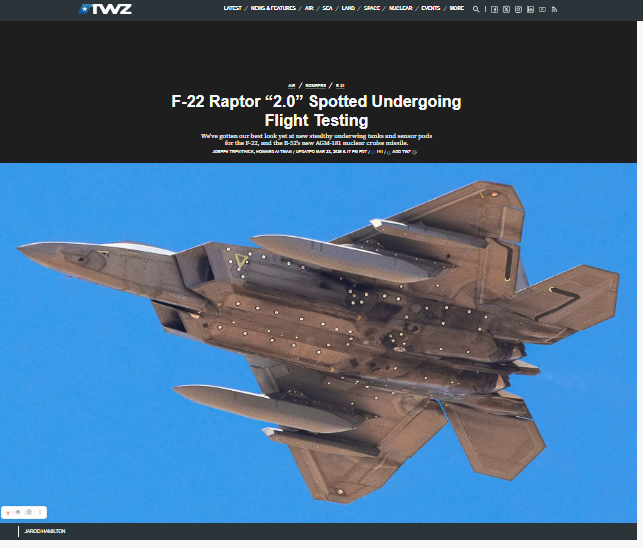Click the second gray icon in floating widget

coord(18,512)
